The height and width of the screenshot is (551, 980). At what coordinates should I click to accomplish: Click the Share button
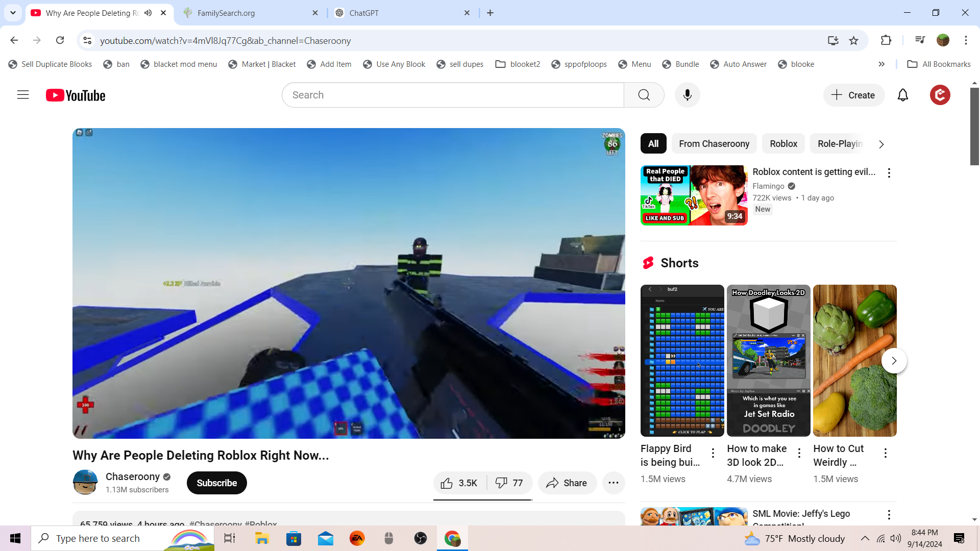(x=567, y=483)
